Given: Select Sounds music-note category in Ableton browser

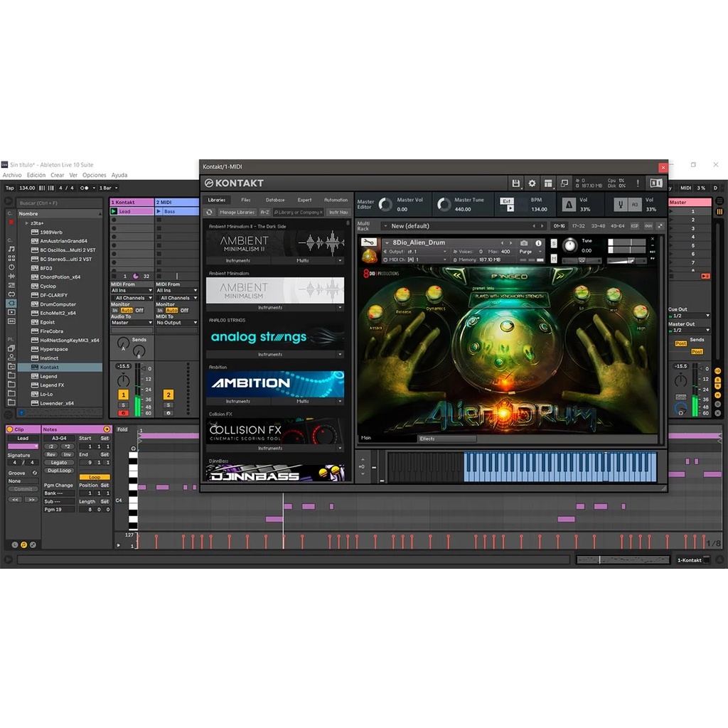Looking at the screenshot, I should 11,250.
